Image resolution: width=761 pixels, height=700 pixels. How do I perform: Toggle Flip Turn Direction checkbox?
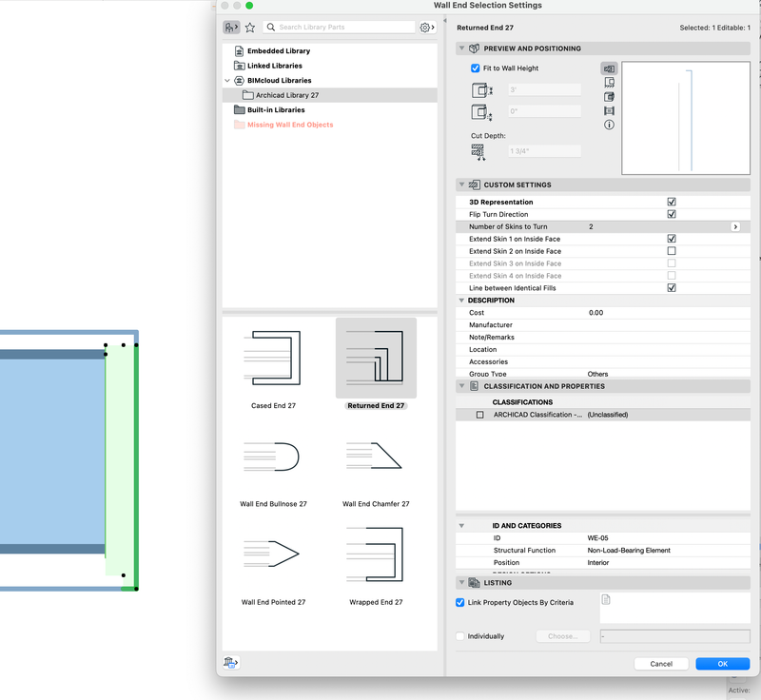672,214
